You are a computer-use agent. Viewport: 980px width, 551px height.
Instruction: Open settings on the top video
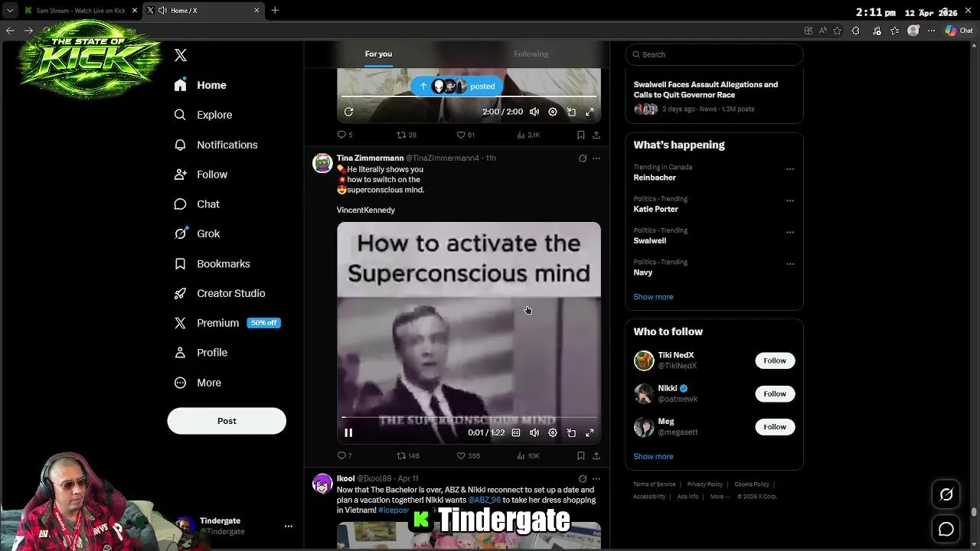coord(553,112)
